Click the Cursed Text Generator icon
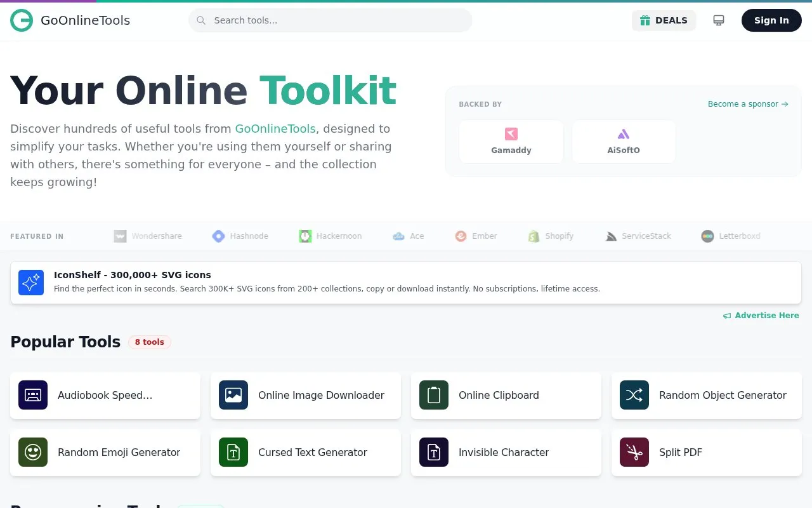Viewport: 812px width, 508px height. 233,452
